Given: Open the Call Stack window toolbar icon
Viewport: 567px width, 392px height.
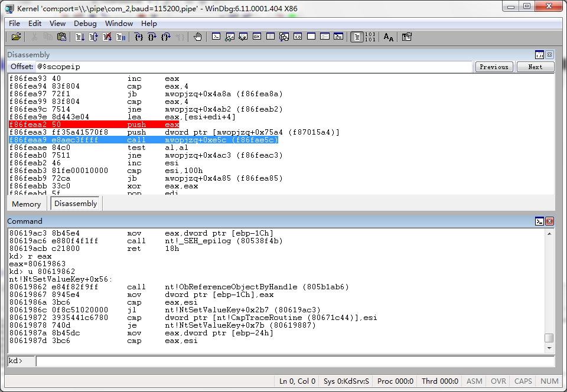Looking at the screenshot, I should [284, 37].
